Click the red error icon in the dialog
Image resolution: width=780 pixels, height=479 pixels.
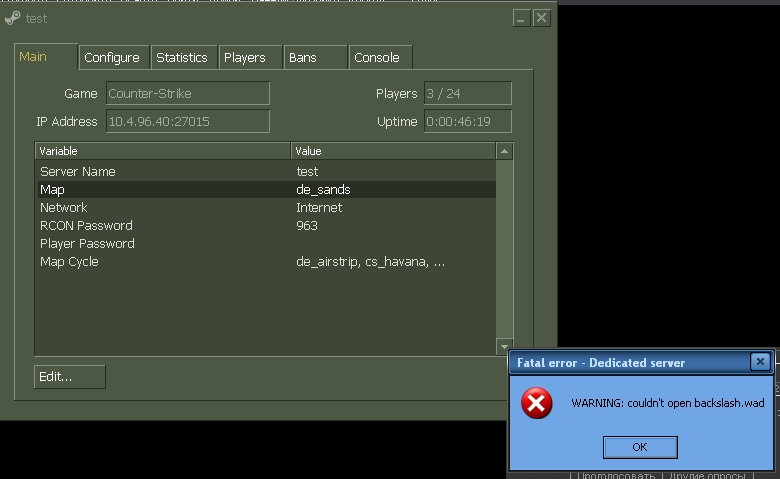pos(536,403)
